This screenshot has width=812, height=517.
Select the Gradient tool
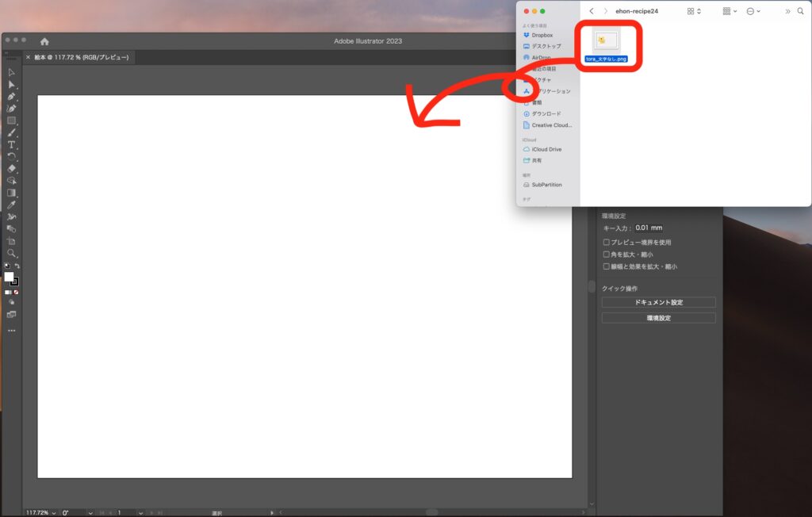coord(11,193)
